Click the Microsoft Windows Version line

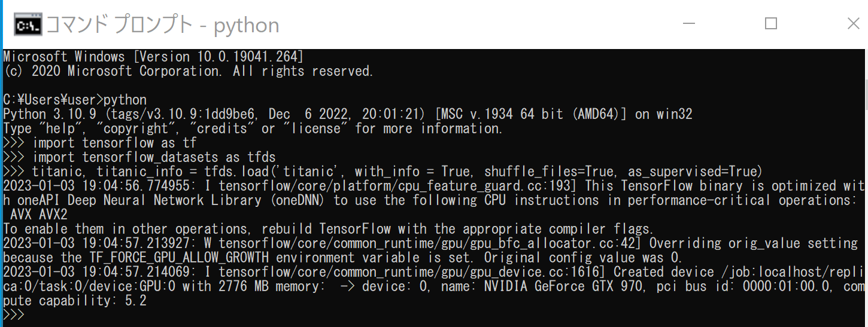pos(153,57)
